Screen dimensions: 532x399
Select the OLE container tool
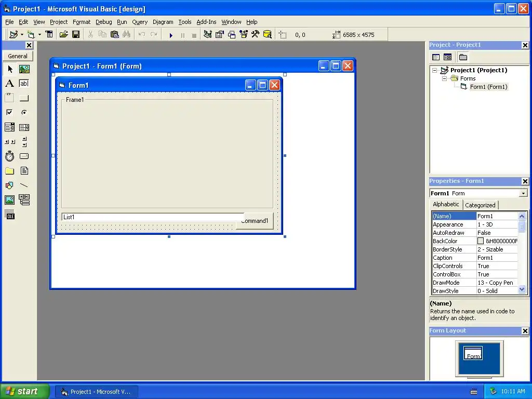click(10, 215)
